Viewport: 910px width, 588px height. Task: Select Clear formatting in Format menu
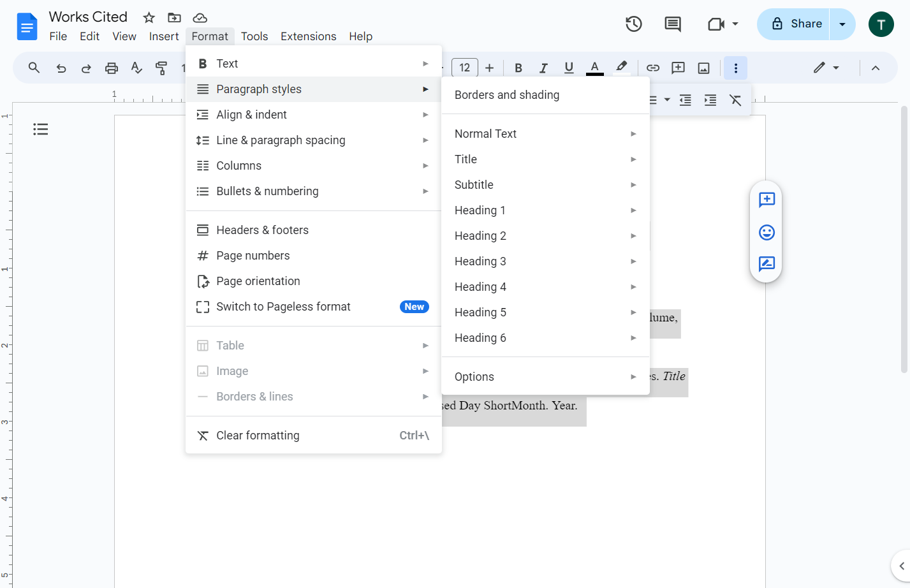(x=314, y=436)
